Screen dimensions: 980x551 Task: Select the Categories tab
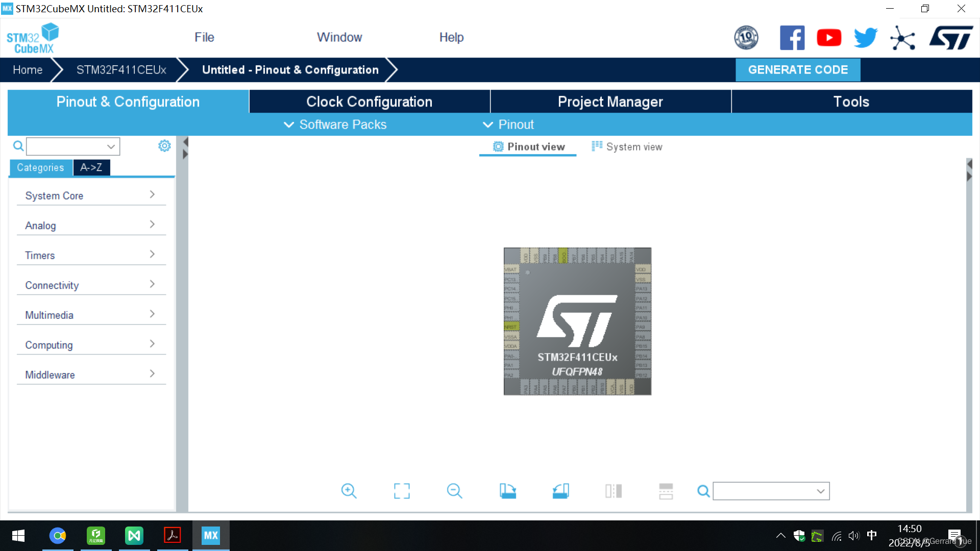[x=40, y=167]
